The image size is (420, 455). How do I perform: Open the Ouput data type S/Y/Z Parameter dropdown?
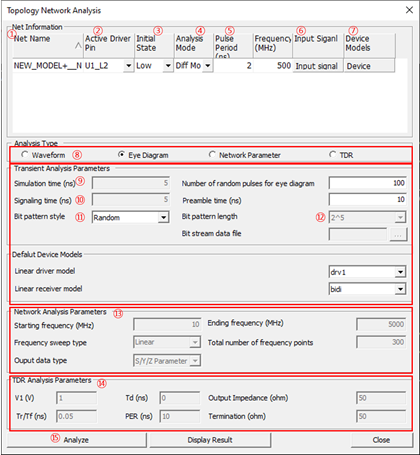195,361
